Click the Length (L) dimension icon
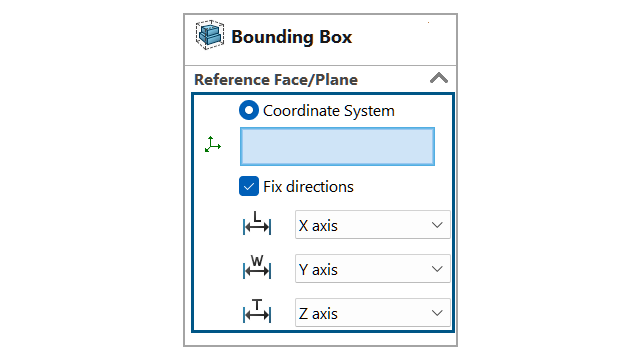This screenshot has height=360, width=640. [257, 223]
